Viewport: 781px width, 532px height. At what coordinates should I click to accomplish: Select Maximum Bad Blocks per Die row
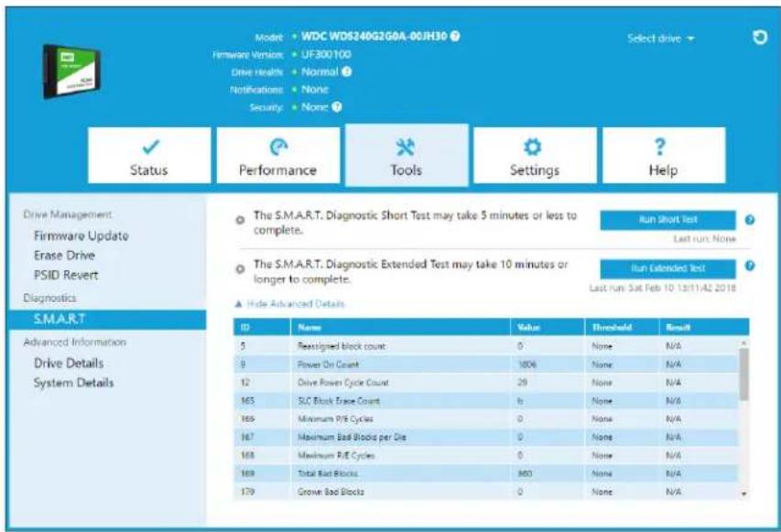486,438
